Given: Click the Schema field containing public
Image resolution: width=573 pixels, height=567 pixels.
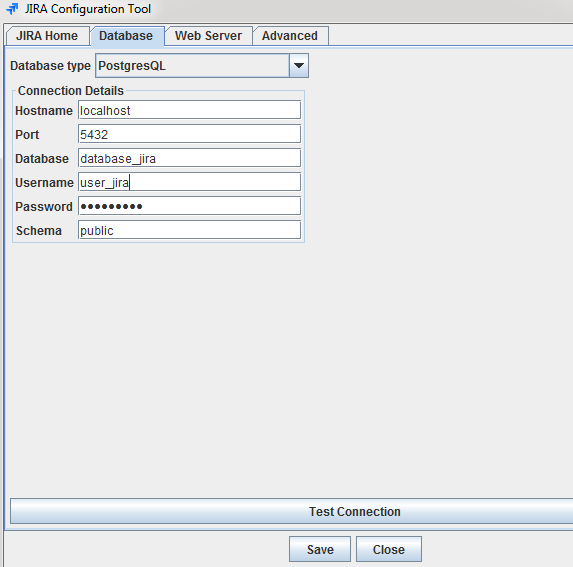Looking at the screenshot, I should pos(189,231).
